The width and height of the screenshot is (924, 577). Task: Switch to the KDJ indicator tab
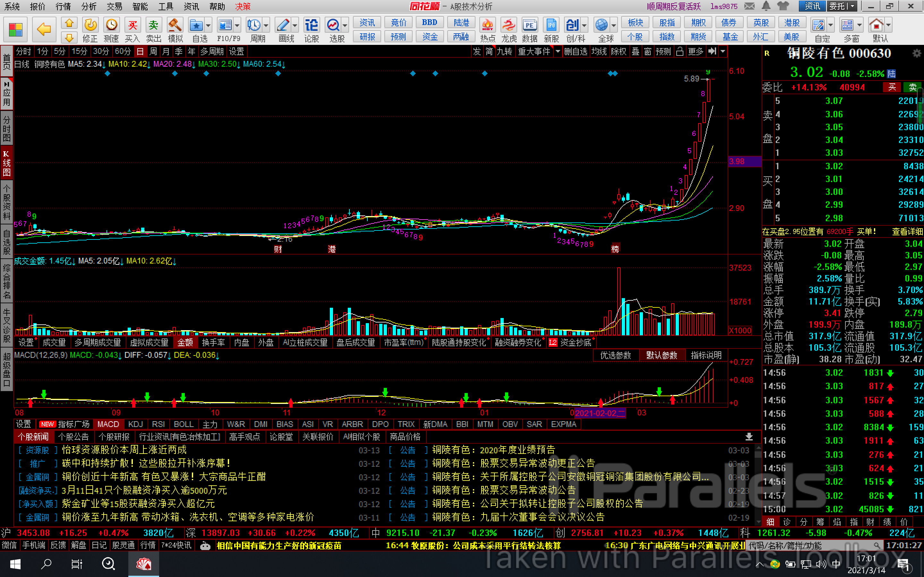tap(135, 424)
